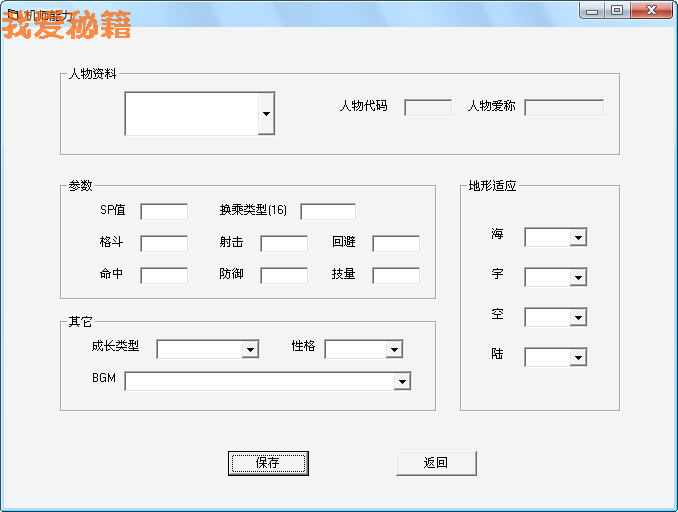
Task: Focus the 回避 input box
Action: click(396, 243)
